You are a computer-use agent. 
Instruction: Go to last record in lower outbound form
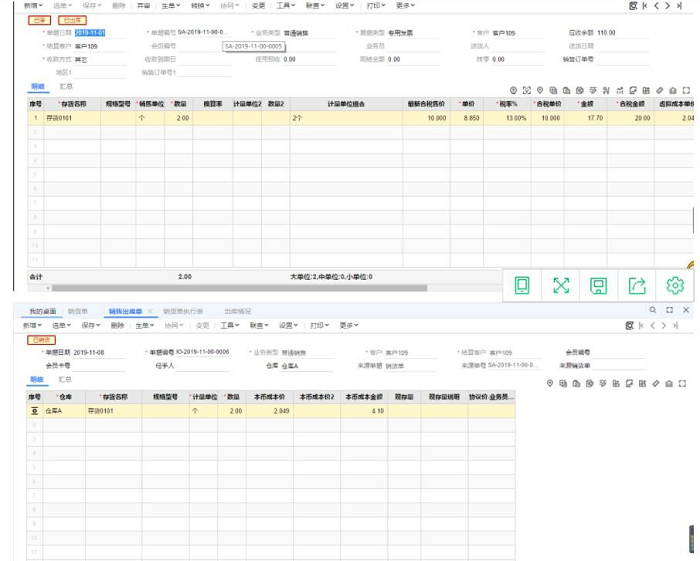pos(675,325)
